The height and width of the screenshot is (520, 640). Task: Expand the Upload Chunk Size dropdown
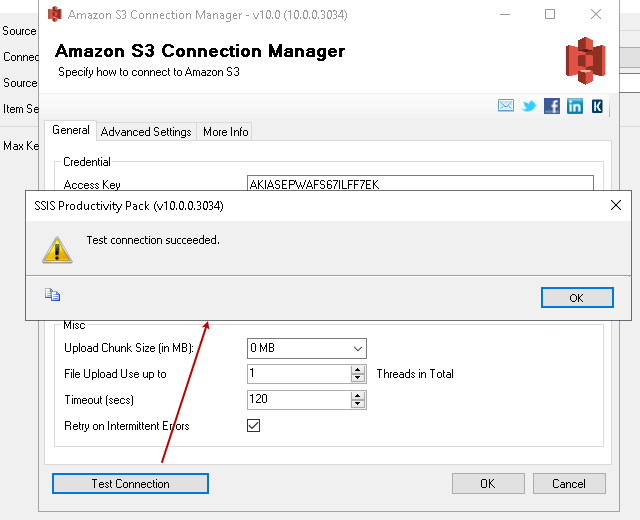[358, 348]
